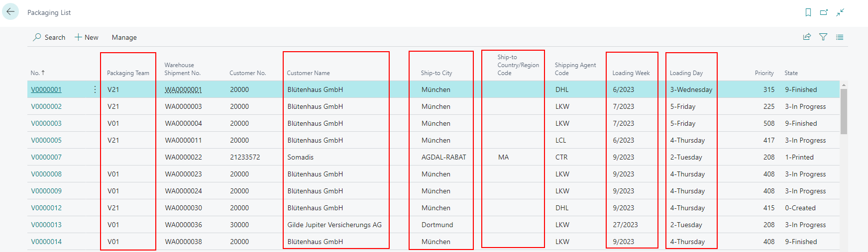868x252 pixels.
Task: Open packaging record V0000007
Action: (46, 157)
